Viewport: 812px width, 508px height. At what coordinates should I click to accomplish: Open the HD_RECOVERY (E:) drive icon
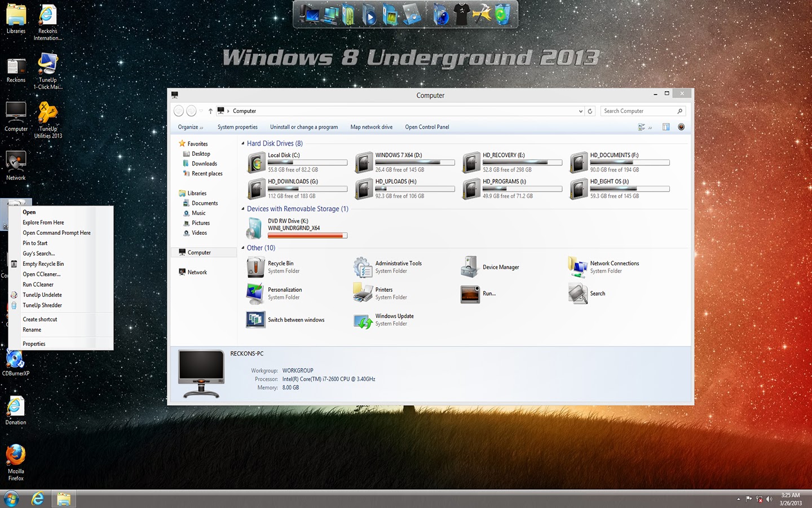[471, 163]
